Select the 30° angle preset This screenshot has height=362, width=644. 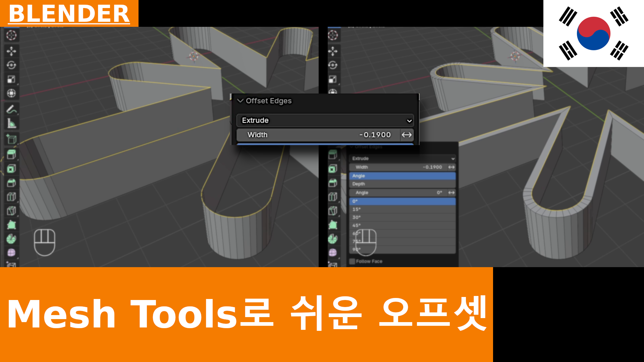coord(402,217)
